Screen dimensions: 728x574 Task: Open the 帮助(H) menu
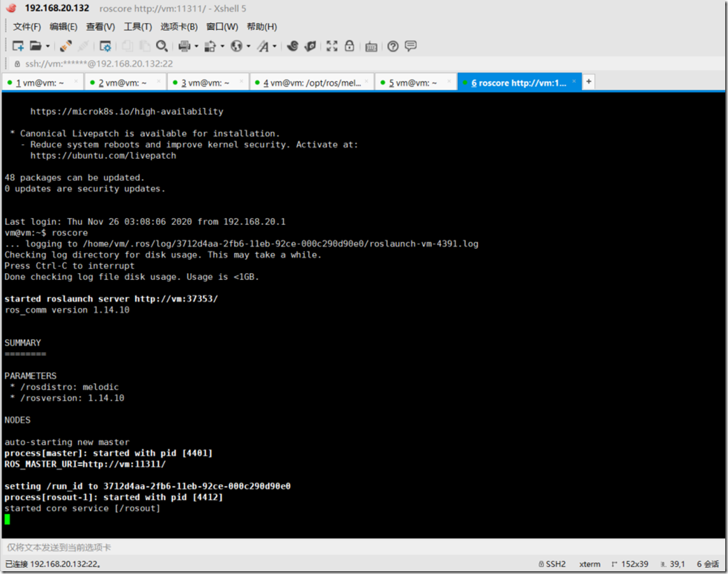[262, 26]
